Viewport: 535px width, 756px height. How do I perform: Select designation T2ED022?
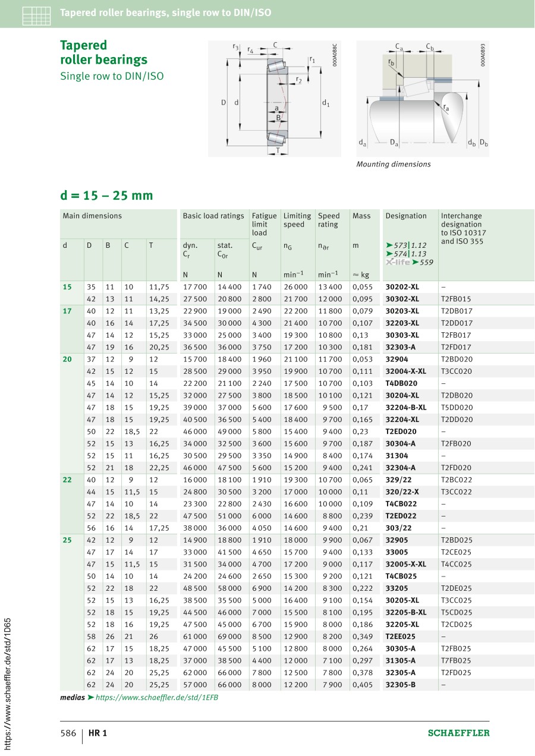401,516
